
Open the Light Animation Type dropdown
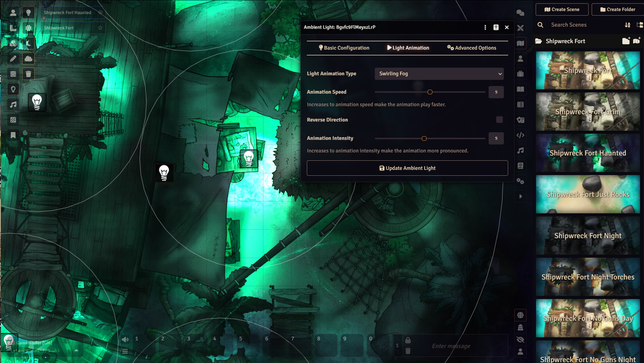click(439, 74)
